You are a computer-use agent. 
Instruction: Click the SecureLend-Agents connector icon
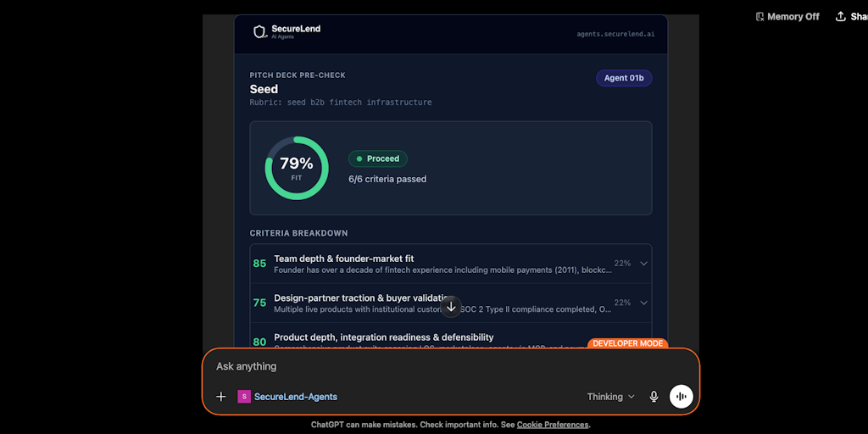tap(243, 397)
